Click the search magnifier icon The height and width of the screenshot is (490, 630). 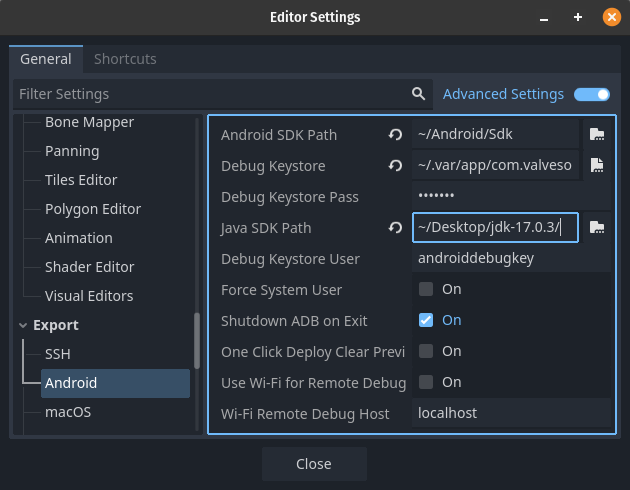(419, 94)
